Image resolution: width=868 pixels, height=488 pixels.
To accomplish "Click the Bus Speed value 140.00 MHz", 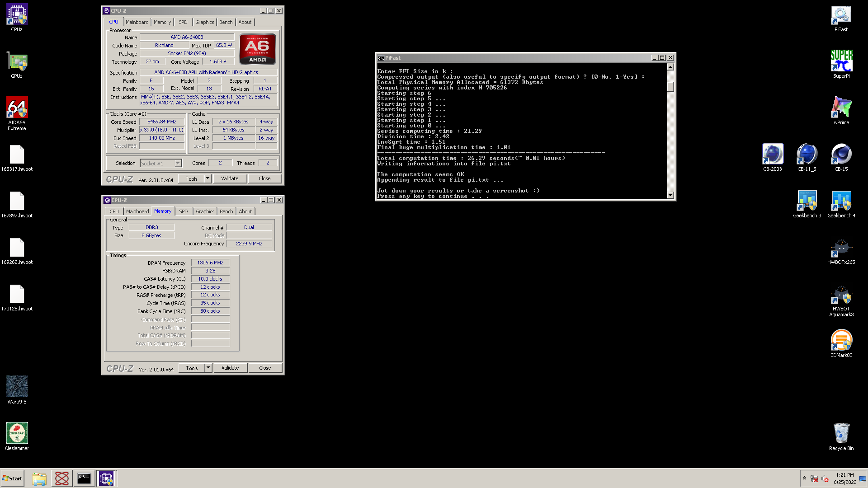I will pyautogui.click(x=162, y=138).
